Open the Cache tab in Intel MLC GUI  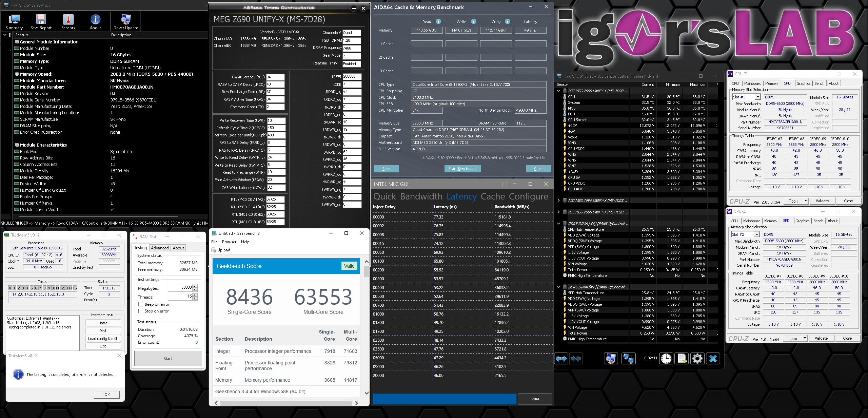(493, 196)
